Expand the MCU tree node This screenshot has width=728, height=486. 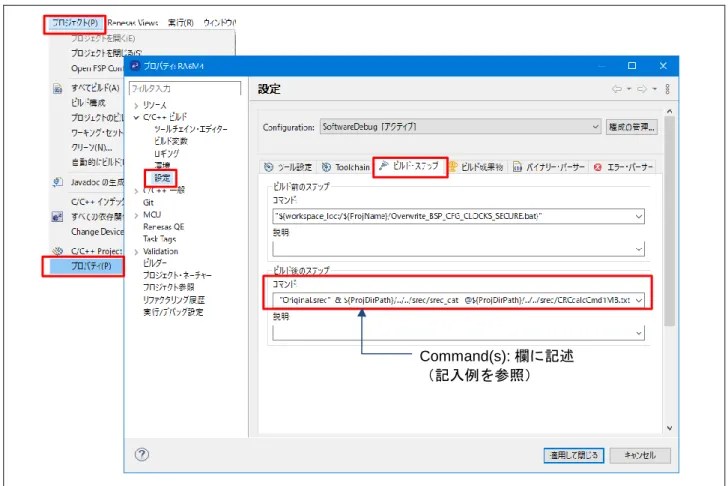136,215
